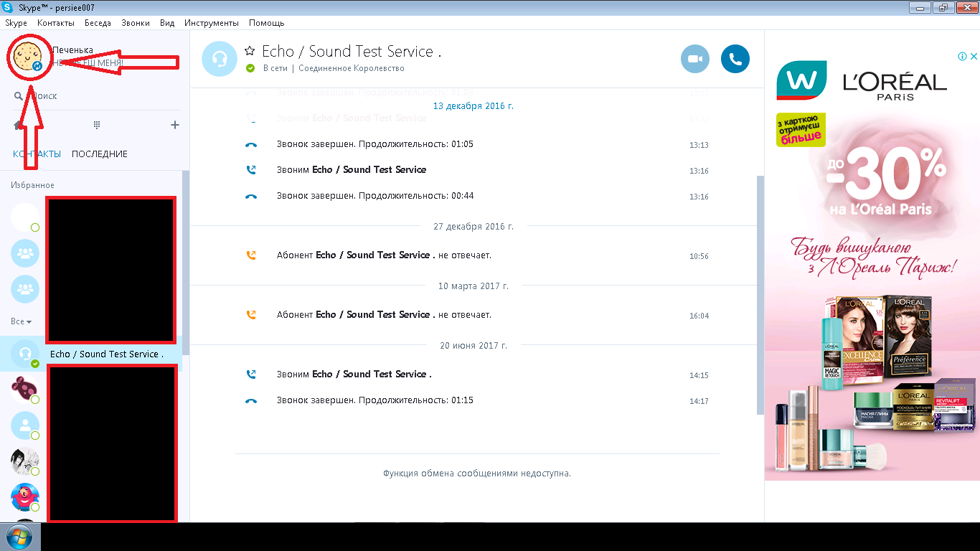Open the Skype menu
The image size is (980, 551).
tap(17, 23)
